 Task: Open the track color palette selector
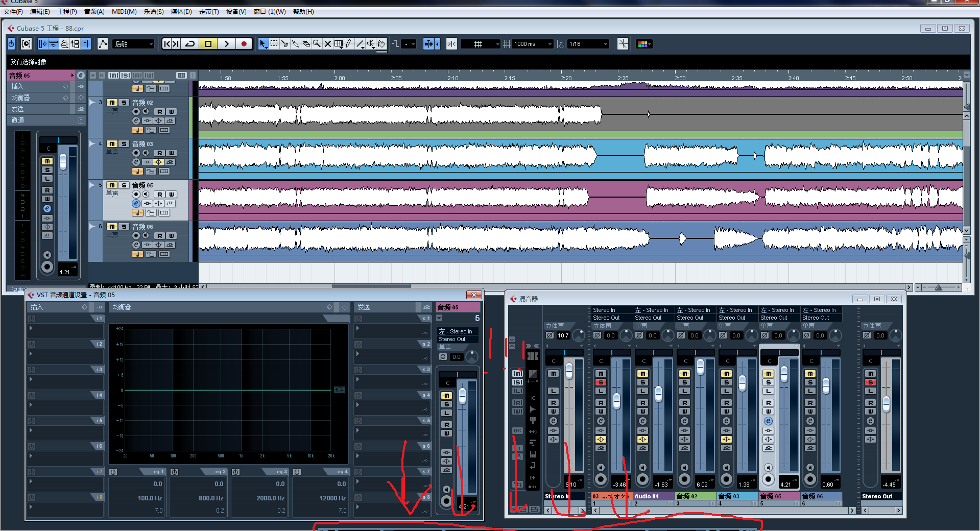(x=644, y=44)
